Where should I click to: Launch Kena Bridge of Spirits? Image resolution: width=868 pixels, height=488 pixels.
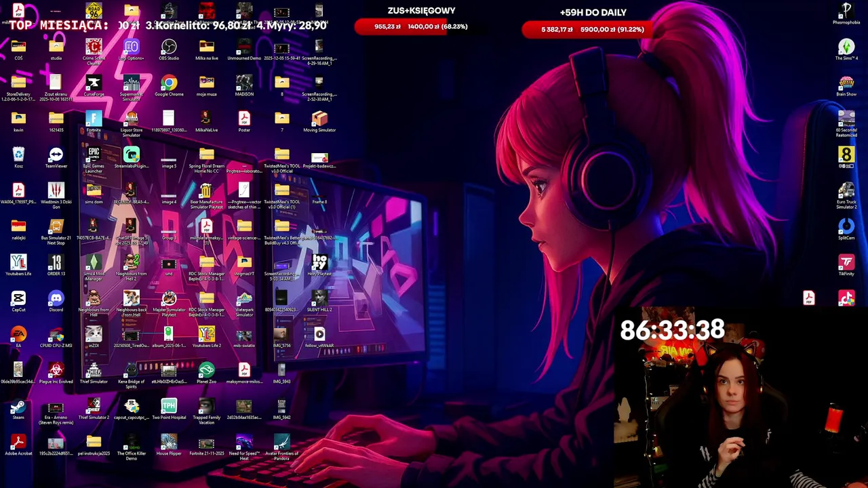[132, 374]
